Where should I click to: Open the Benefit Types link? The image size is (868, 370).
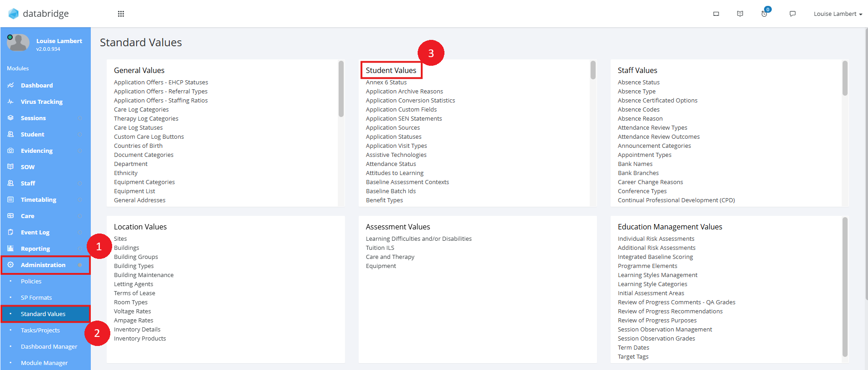click(385, 200)
